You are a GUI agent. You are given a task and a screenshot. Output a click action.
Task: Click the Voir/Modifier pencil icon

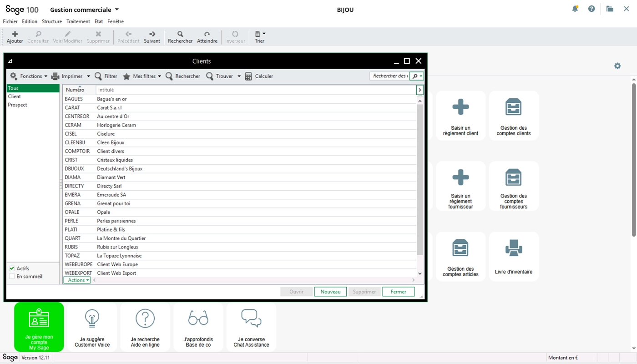coord(68,34)
